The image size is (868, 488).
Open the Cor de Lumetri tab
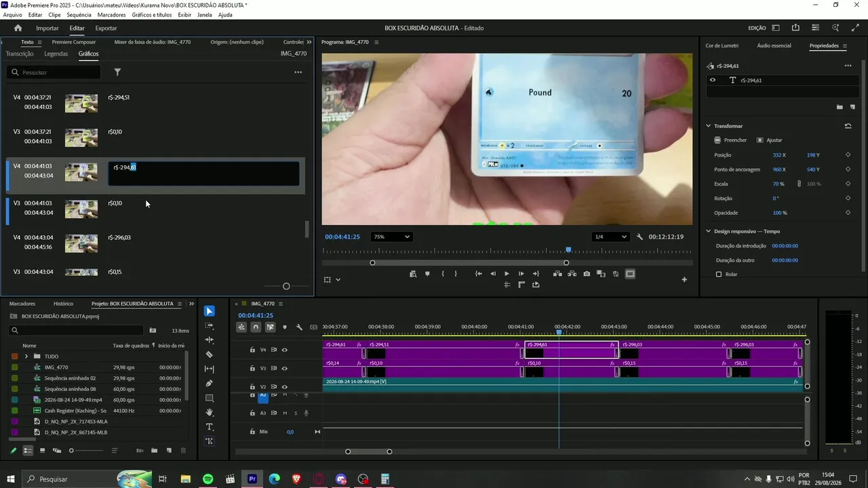coord(722,45)
